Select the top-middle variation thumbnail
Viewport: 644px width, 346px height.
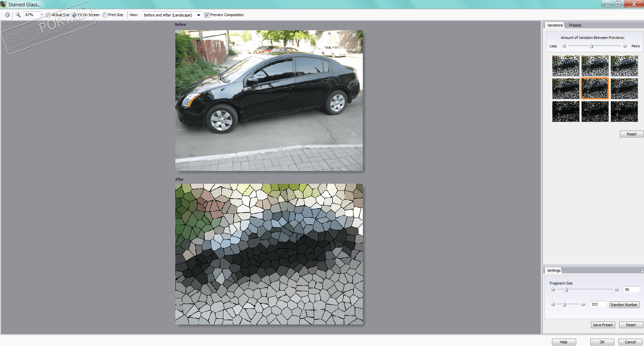pyautogui.click(x=595, y=66)
